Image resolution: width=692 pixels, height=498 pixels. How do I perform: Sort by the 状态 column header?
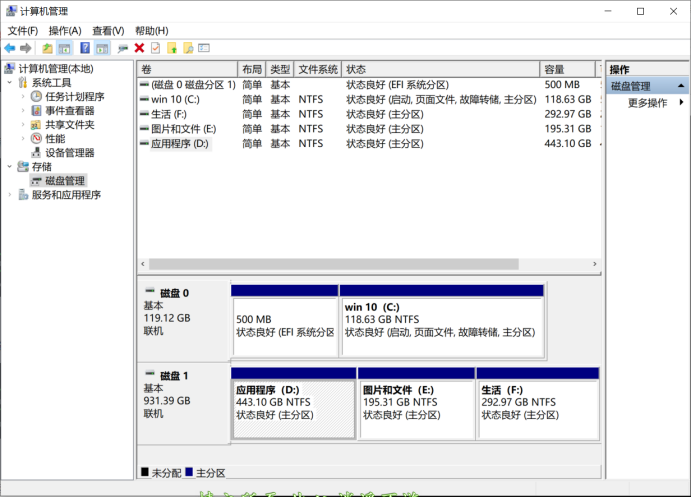point(440,69)
